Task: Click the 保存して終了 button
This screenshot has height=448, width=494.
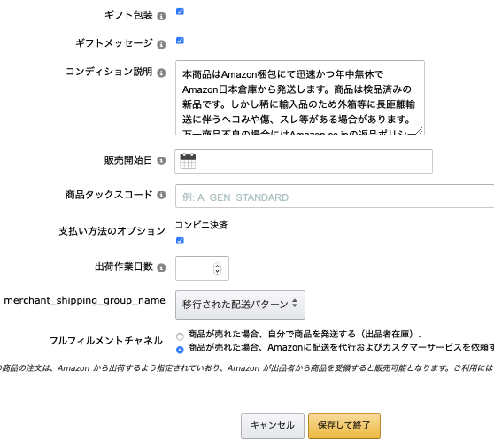Action: coord(344,426)
